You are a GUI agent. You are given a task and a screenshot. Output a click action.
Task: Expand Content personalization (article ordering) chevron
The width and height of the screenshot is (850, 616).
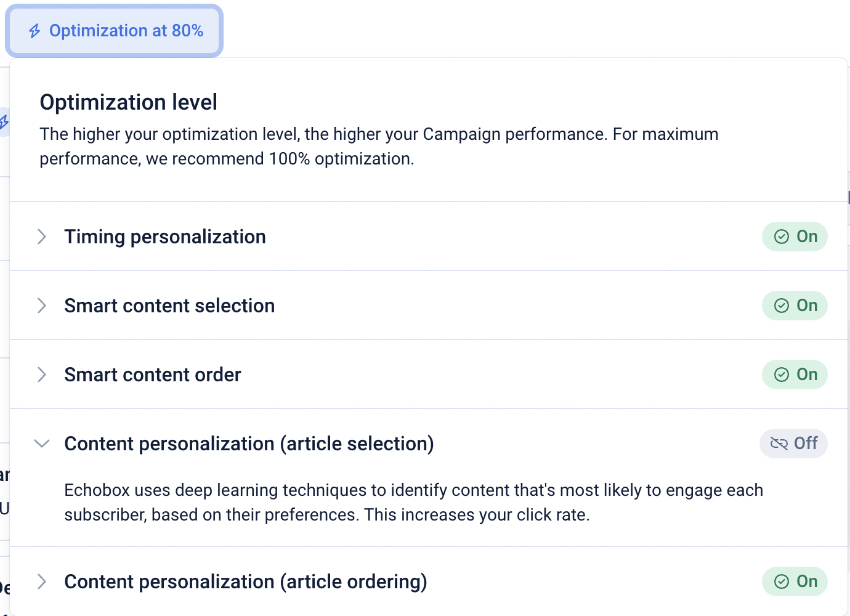pyautogui.click(x=42, y=582)
